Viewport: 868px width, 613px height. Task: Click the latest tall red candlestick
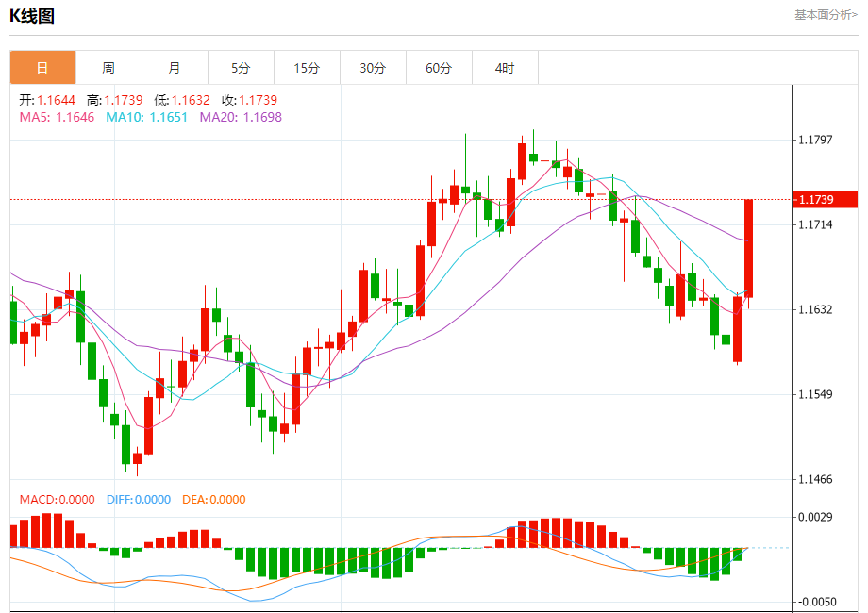(x=749, y=248)
